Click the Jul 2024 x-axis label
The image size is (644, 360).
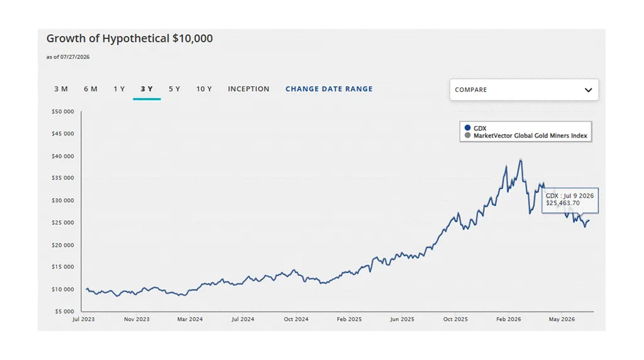tap(243, 319)
